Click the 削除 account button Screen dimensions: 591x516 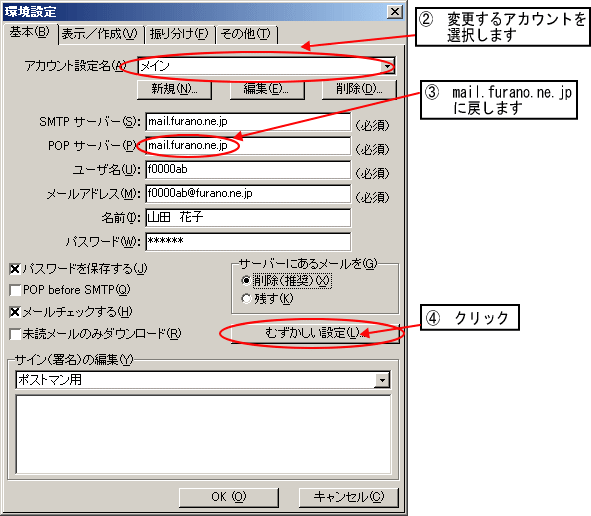pos(359,89)
